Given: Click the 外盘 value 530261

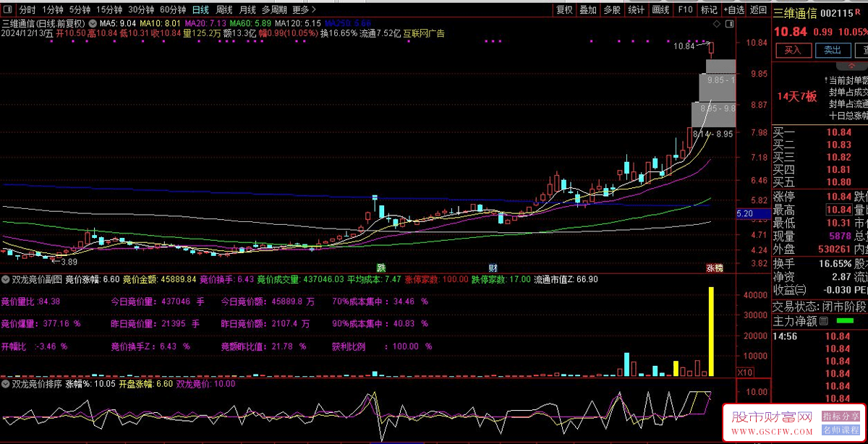Looking at the screenshot, I should [x=834, y=249].
